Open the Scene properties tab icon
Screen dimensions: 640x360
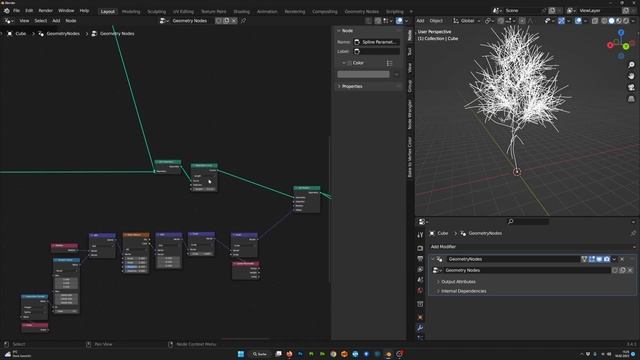tap(420, 280)
